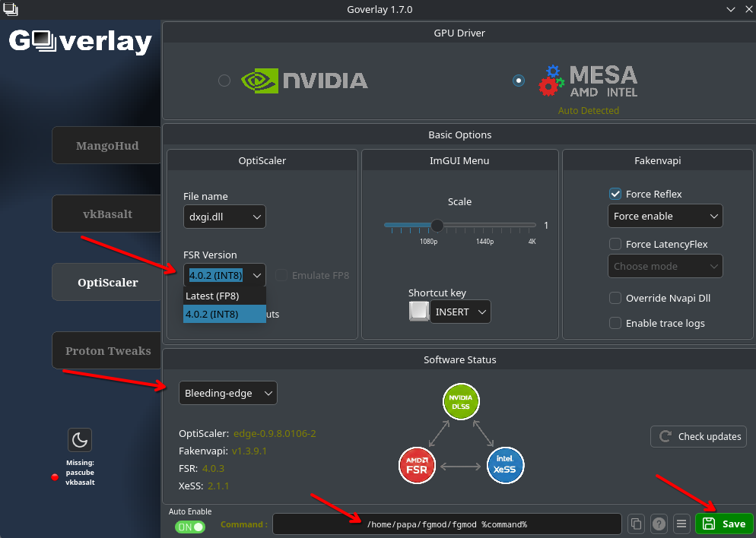Select the OptiScaler tab
This screenshot has width=756, height=538.
(x=106, y=282)
